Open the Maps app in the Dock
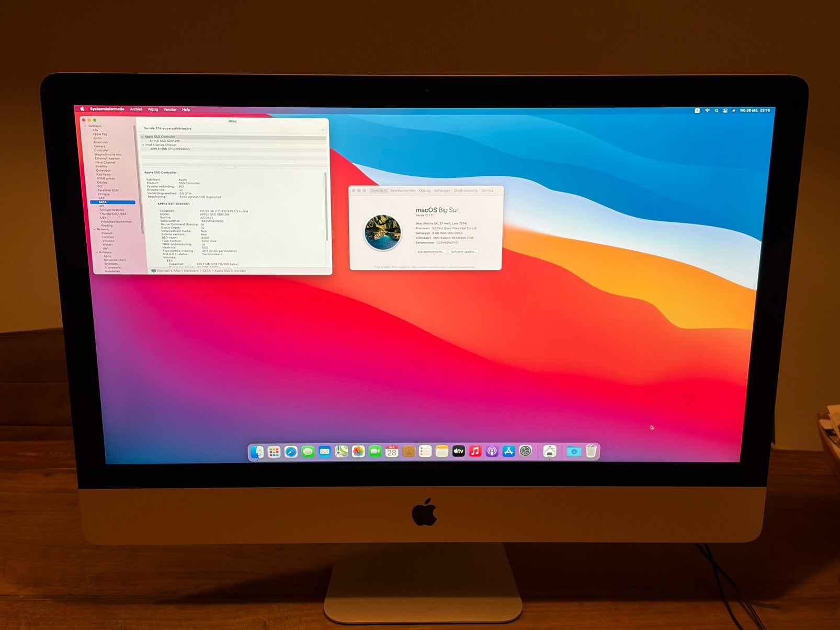840x630 pixels. coord(341,452)
